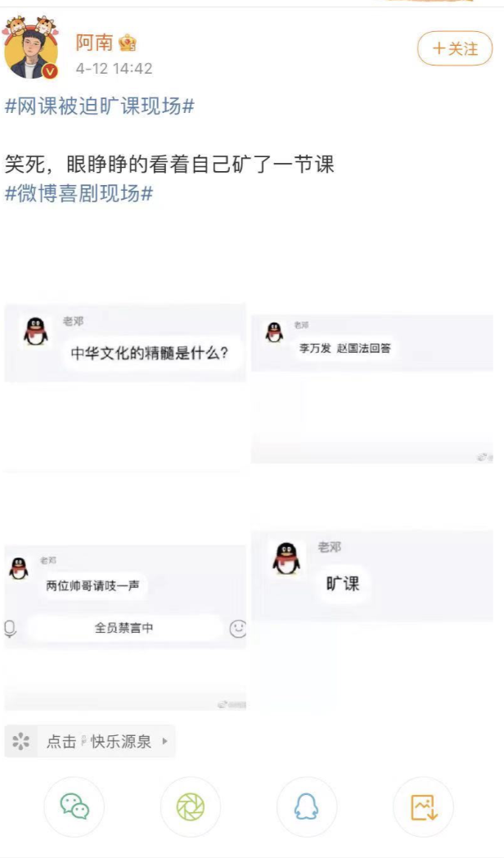
Task: View the image showing 李万发 赵国法回答
Action: 371,389
